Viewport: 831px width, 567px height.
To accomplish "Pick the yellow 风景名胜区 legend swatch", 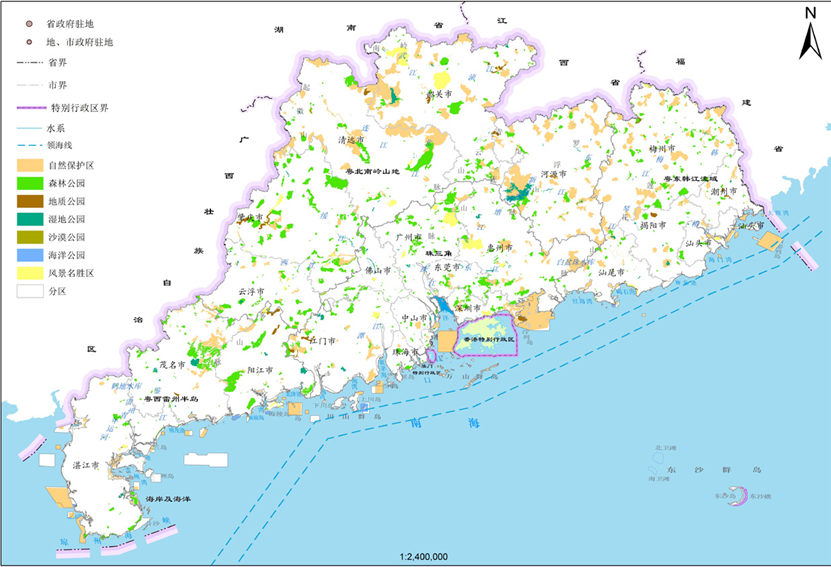I will [x=29, y=273].
